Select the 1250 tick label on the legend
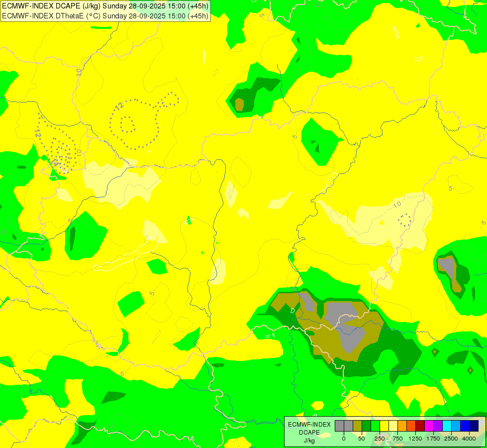Viewport: 487px width, 448px height. tap(415, 439)
